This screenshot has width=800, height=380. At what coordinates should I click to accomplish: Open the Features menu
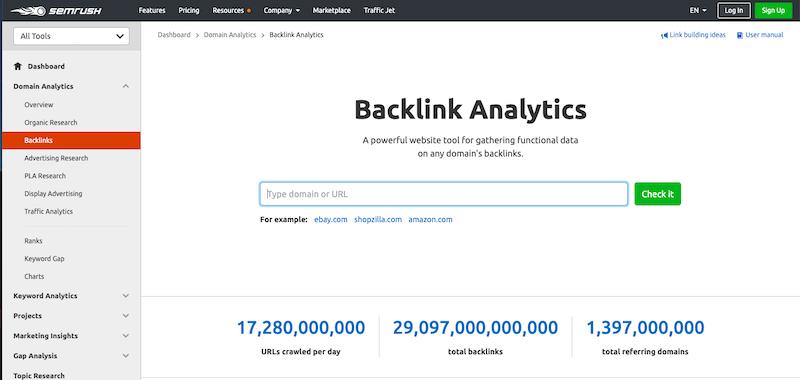click(152, 10)
